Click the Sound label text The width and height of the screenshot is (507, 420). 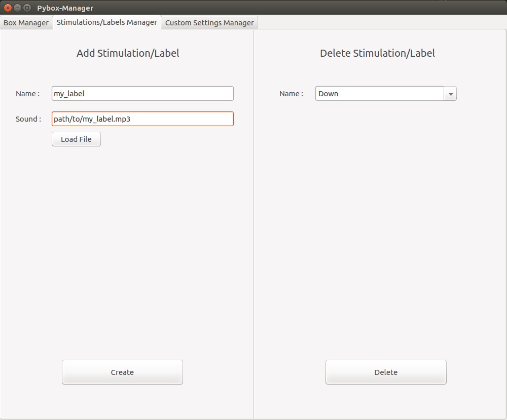tap(28, 119)
